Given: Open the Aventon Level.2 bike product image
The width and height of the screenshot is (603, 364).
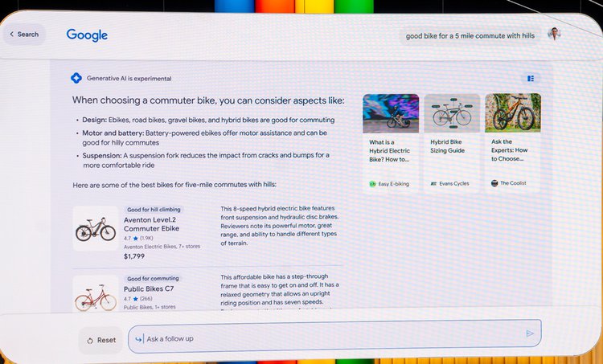Looking at the screenshot, I should (x=96, y=229).
